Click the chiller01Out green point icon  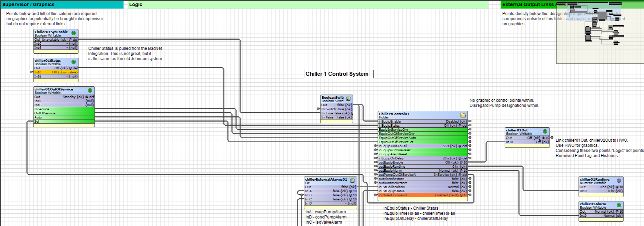coord(545,131)
